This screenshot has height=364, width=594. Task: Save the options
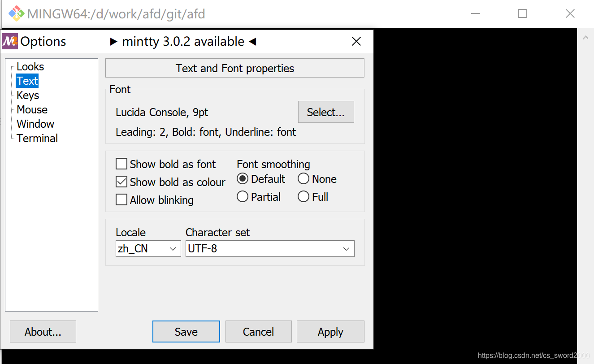click(186, 332)
